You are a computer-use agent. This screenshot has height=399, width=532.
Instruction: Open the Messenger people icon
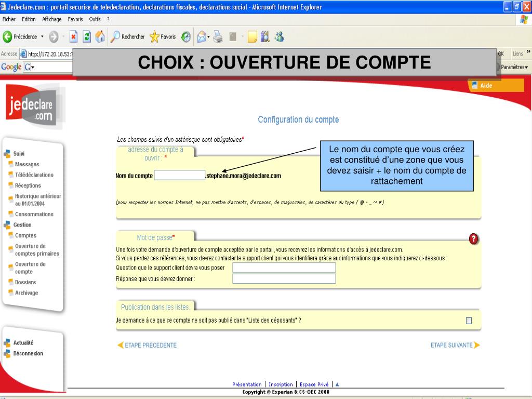pyautogui.click(x=280, y=37)
